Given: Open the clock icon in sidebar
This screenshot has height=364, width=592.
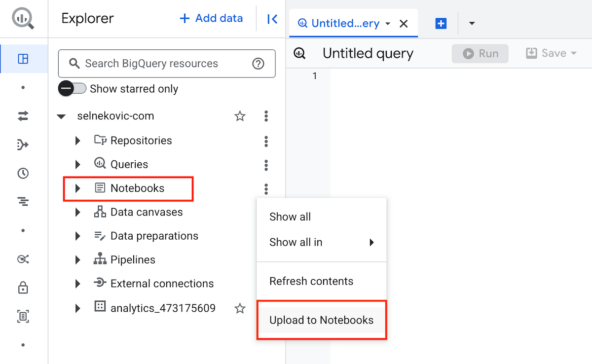Looking at the screenshot, I should (x=23, y=173).
